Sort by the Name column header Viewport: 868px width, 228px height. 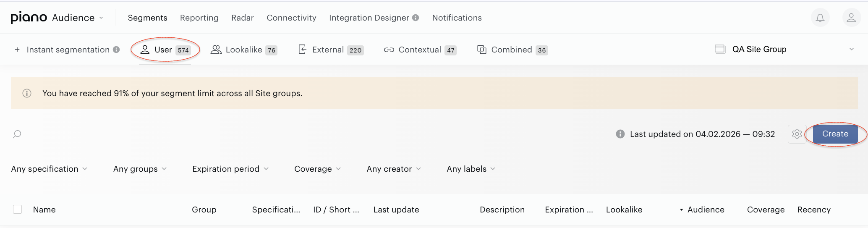click(44, 210)
